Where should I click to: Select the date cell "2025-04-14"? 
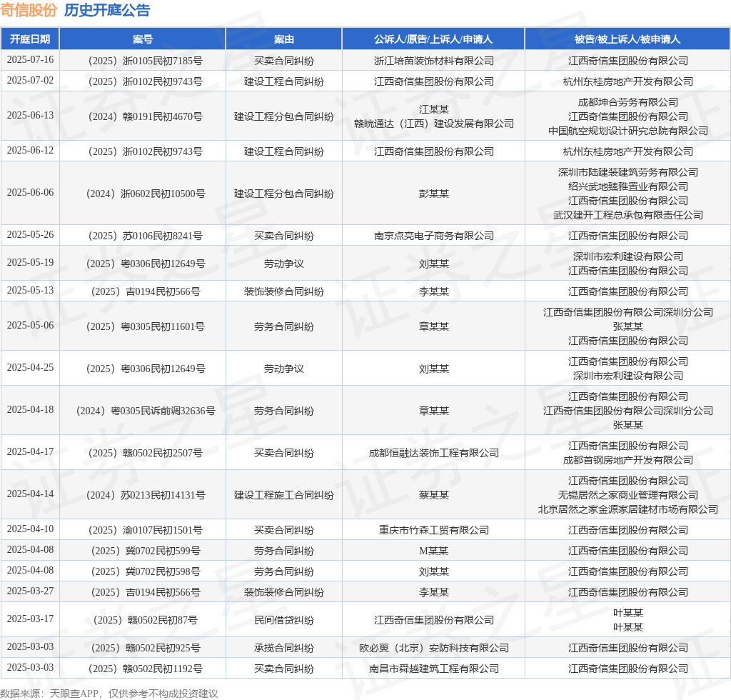tap(30, 494)
